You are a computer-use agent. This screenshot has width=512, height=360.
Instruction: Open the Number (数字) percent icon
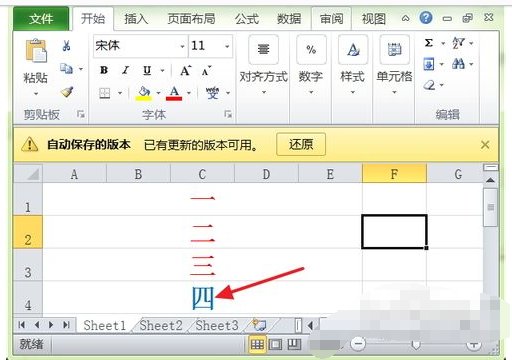311,50
